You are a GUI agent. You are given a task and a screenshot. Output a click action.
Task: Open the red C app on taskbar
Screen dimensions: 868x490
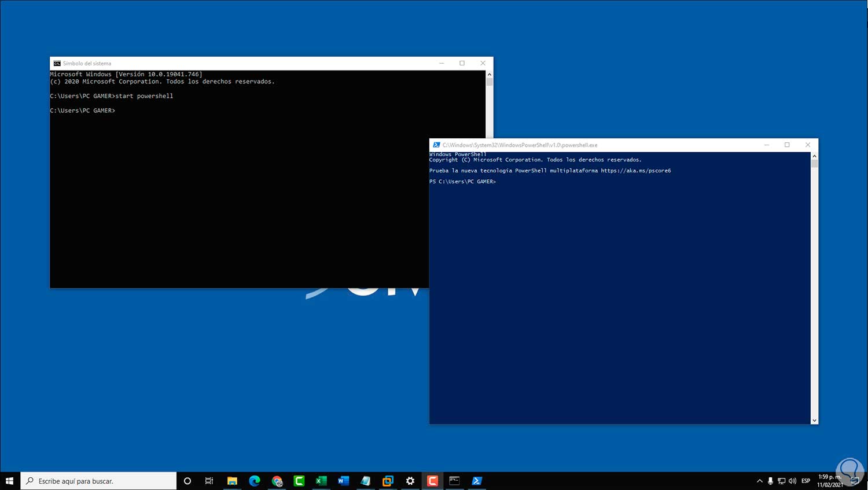click(432, 481)
